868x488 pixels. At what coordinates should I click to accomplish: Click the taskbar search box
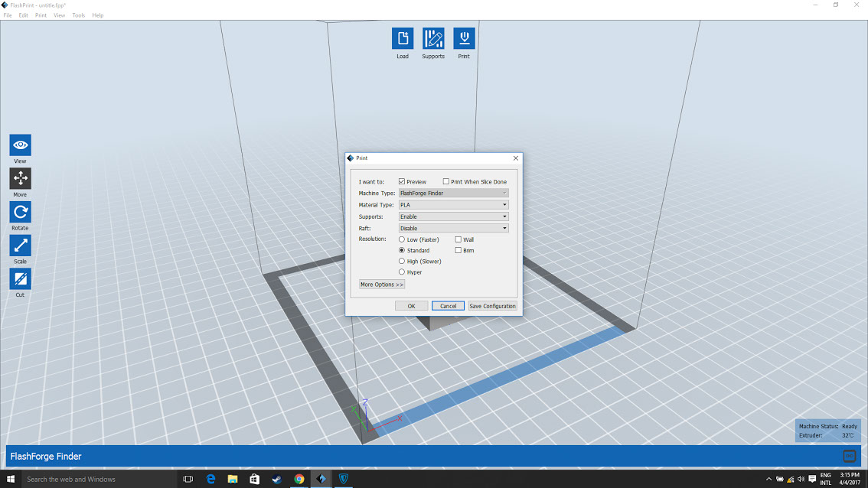coord(99,479)
